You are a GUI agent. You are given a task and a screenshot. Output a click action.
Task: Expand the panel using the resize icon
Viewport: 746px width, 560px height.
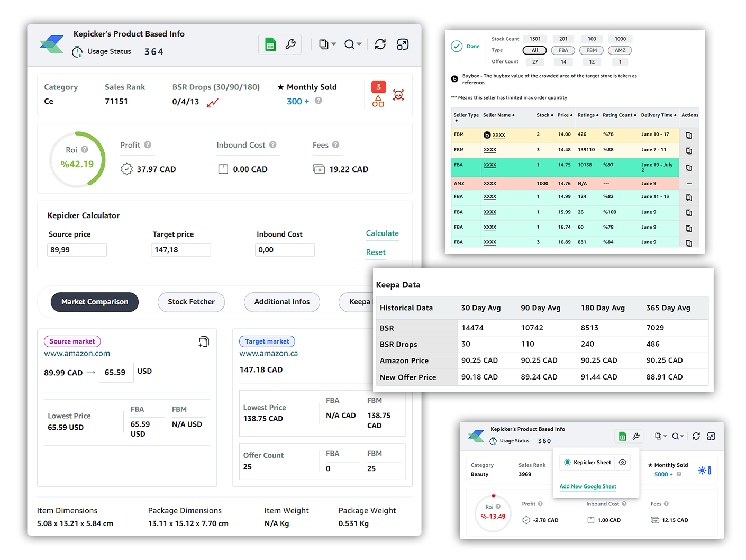tap(403, 44)
